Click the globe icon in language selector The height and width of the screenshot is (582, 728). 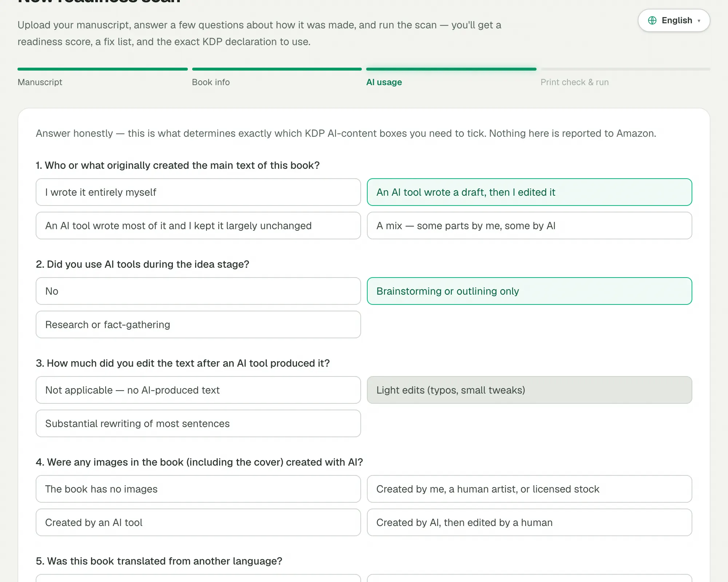(x=652, y=20)
